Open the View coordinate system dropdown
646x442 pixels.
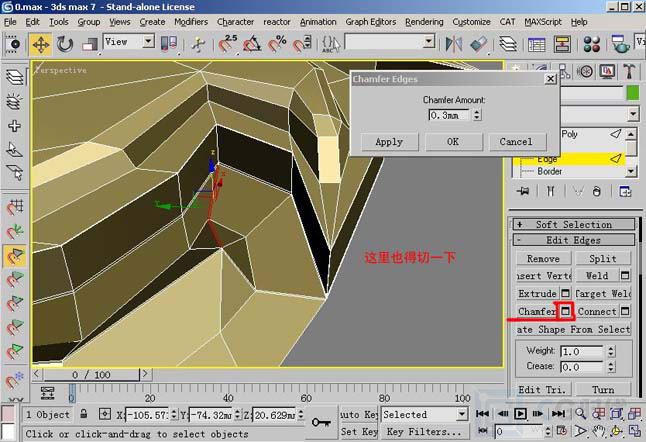(129, 42)
